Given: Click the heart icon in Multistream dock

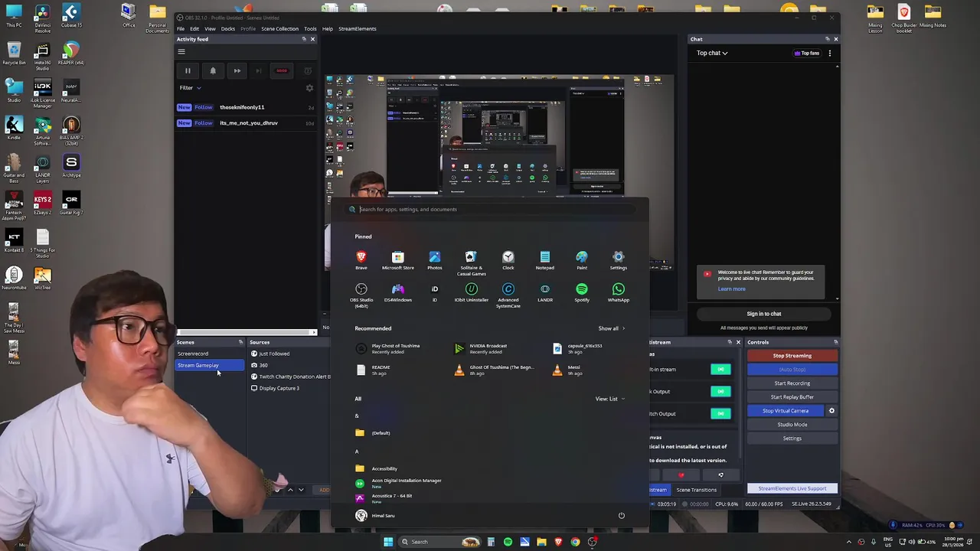Looking at the screenshot, I should point(681,475).
